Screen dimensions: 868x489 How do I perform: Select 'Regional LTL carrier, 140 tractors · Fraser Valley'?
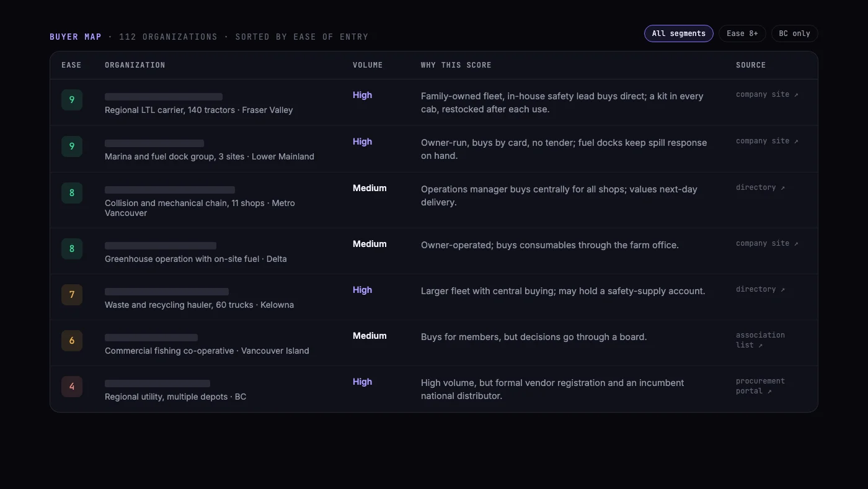pos(199,110)
